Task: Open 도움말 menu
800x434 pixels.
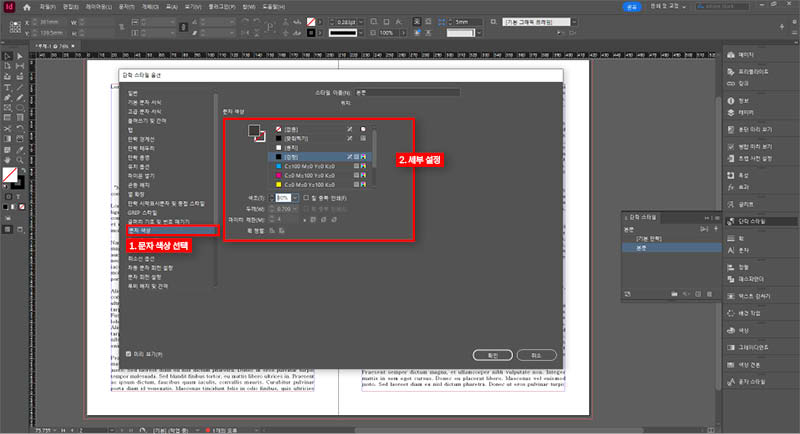Action: [273, 7]
